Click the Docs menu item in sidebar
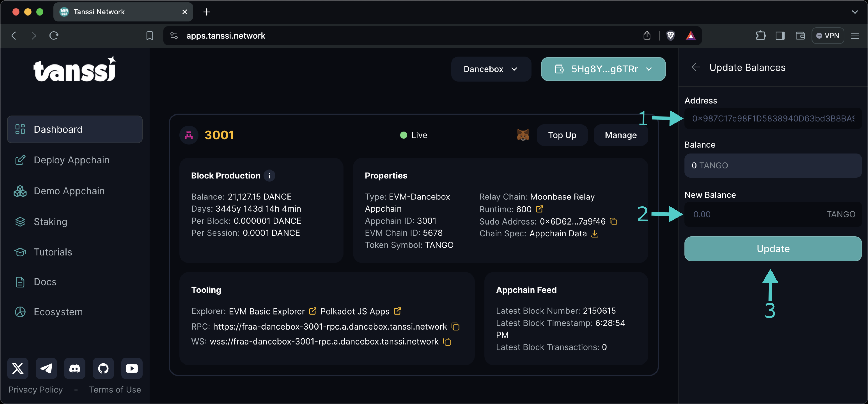868x404 pixels. 45,282
